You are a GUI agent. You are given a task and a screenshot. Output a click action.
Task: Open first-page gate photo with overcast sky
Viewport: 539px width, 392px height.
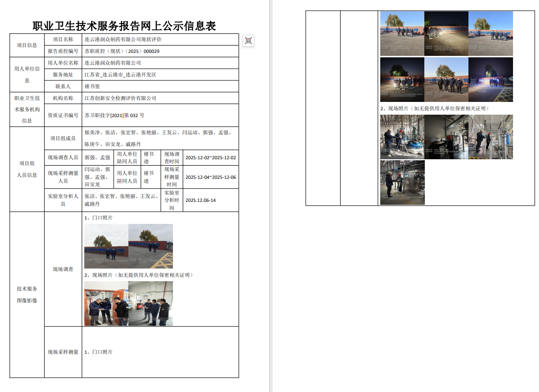pos(106,246)
